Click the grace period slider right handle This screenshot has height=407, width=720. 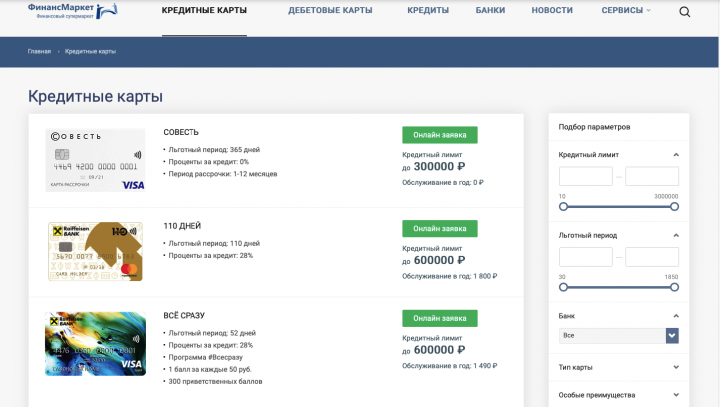click(674, 287)
